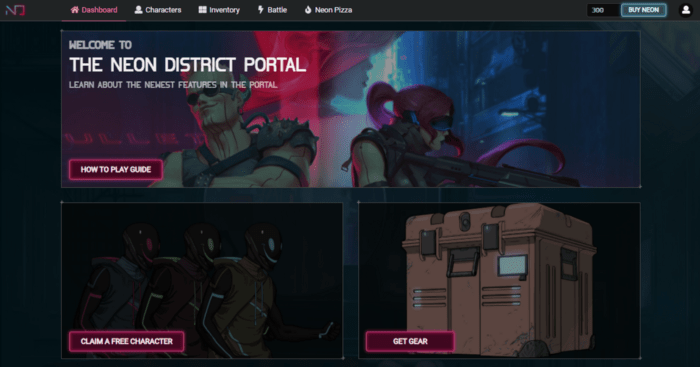Viewport: 700px width, 367px height.
Task: Open the Neon Pizza section
Action: pyautogui.click(x=328, y=10)
